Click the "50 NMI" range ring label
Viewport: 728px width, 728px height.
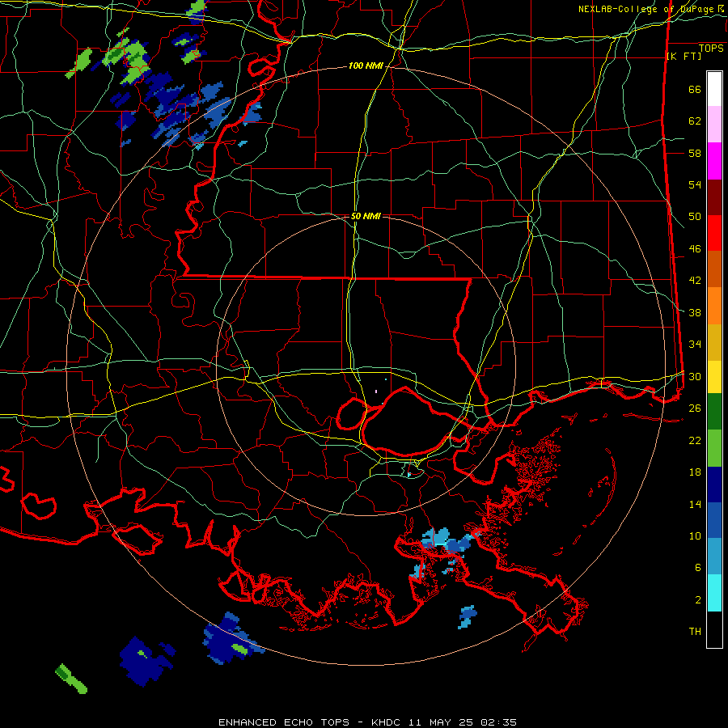tap(366, 216)
